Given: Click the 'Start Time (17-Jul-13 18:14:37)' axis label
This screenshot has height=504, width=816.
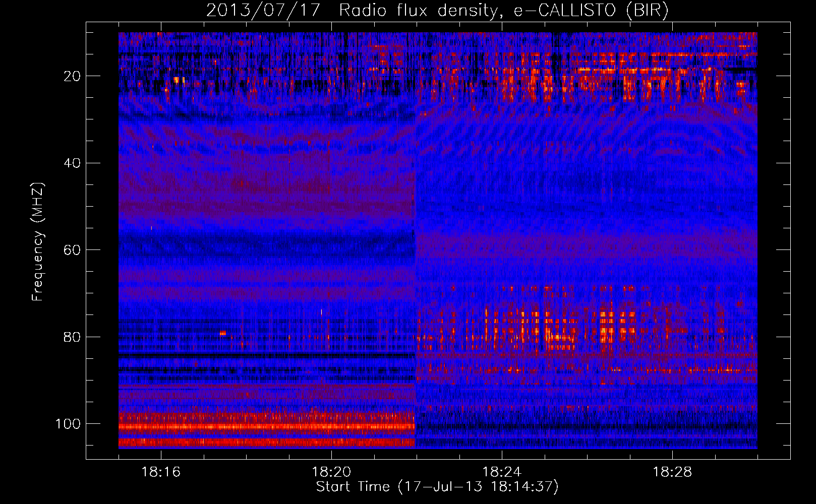Looking at the screenshot, I should click(x=437, y=487).
